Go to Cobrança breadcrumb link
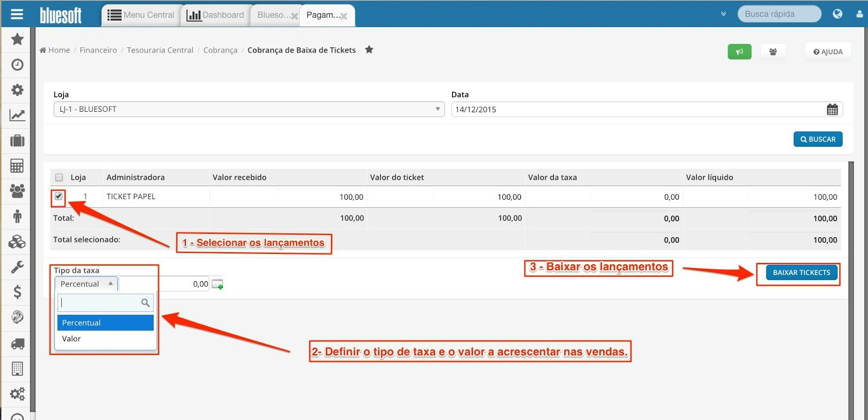 tap(220, 50)
